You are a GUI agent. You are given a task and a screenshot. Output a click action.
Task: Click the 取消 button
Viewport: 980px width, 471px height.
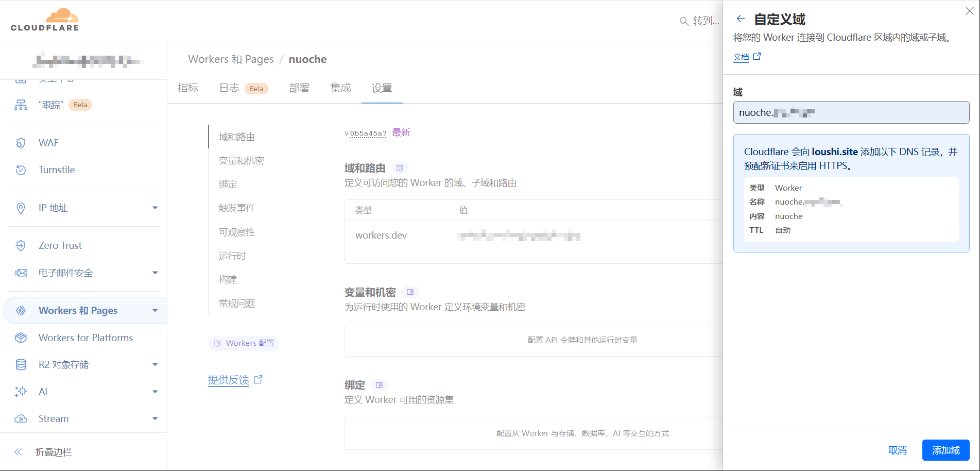898,450
